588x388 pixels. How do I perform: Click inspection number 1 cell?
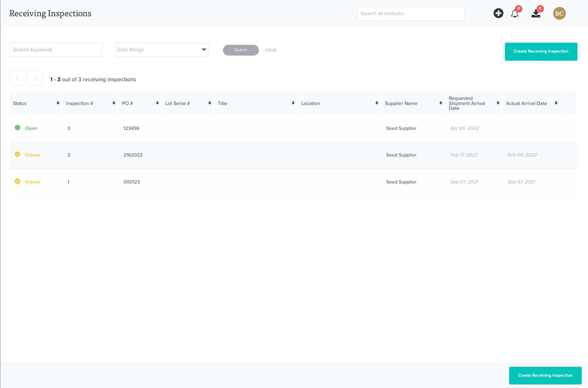68,182
